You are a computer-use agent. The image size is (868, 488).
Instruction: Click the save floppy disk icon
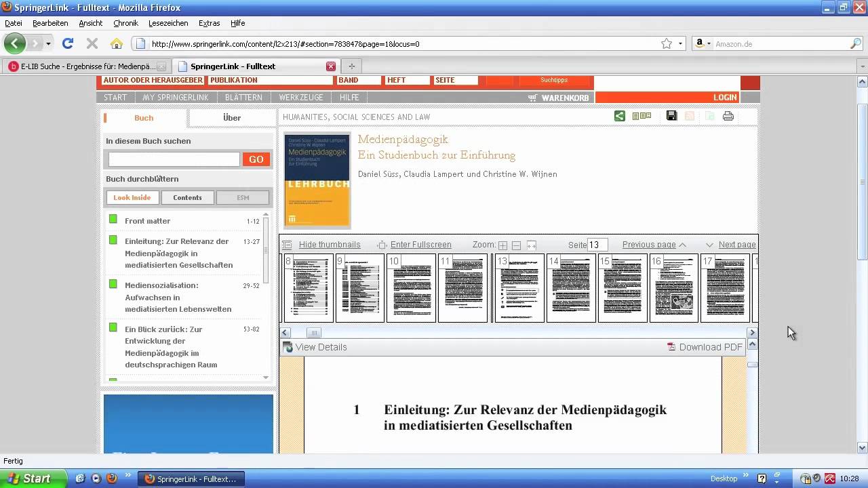pos(671,116)
